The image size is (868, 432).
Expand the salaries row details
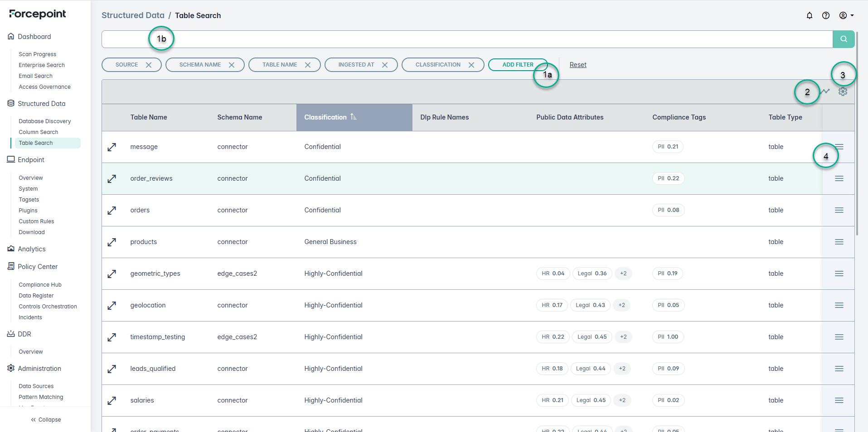pyautogui.click(x=112, y=401)
